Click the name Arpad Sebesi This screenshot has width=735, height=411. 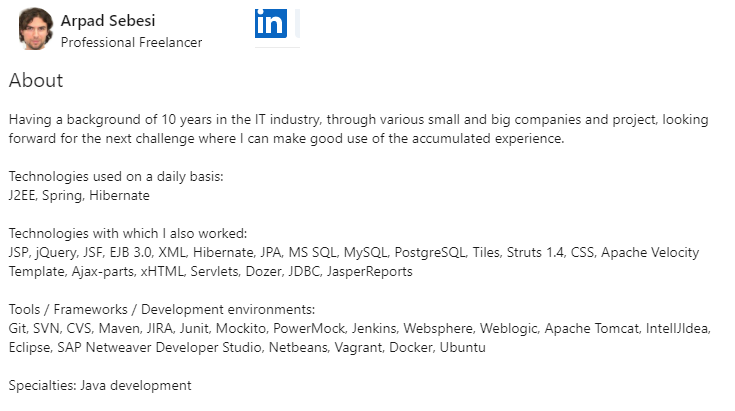coord(108,21)
